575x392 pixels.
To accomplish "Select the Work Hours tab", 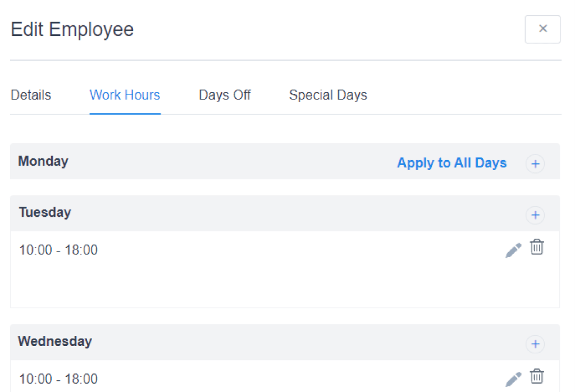I will [125, 95].
